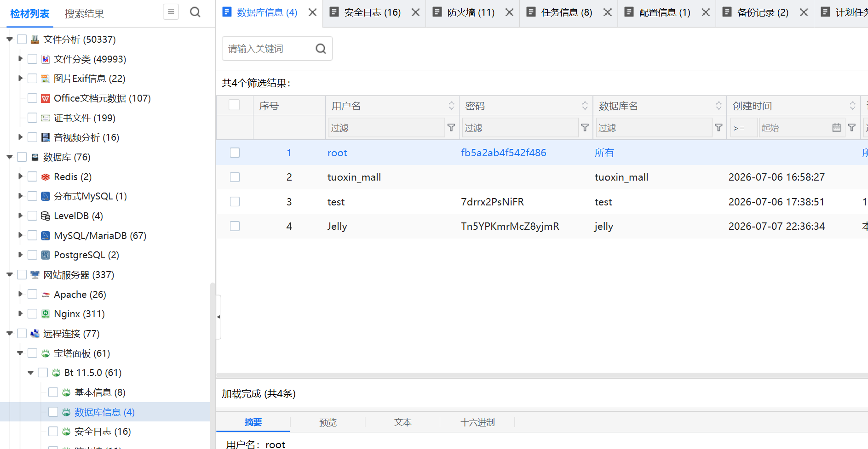Open the root user row link

(337, 153)
